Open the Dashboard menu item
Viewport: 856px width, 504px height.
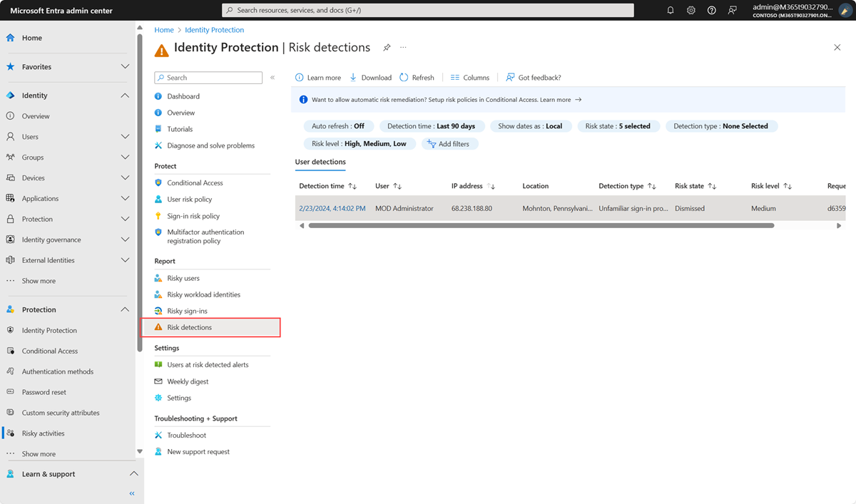183,96
